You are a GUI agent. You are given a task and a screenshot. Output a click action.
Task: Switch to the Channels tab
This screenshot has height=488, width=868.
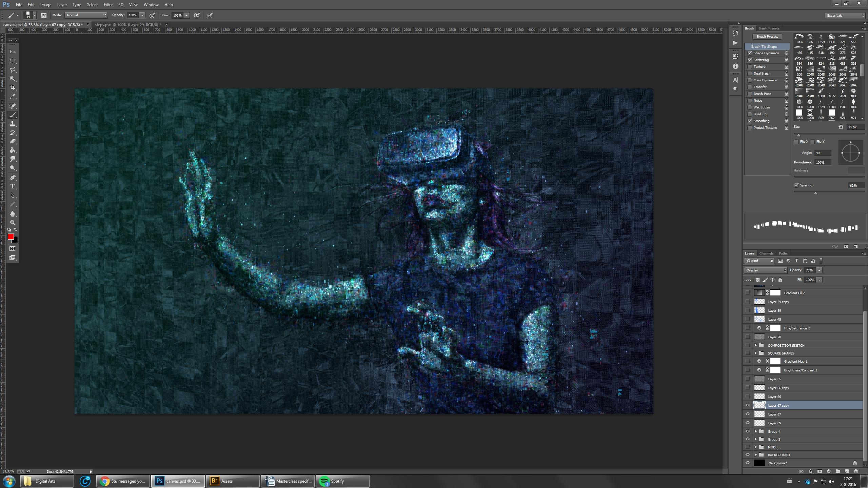click(766, 253)
